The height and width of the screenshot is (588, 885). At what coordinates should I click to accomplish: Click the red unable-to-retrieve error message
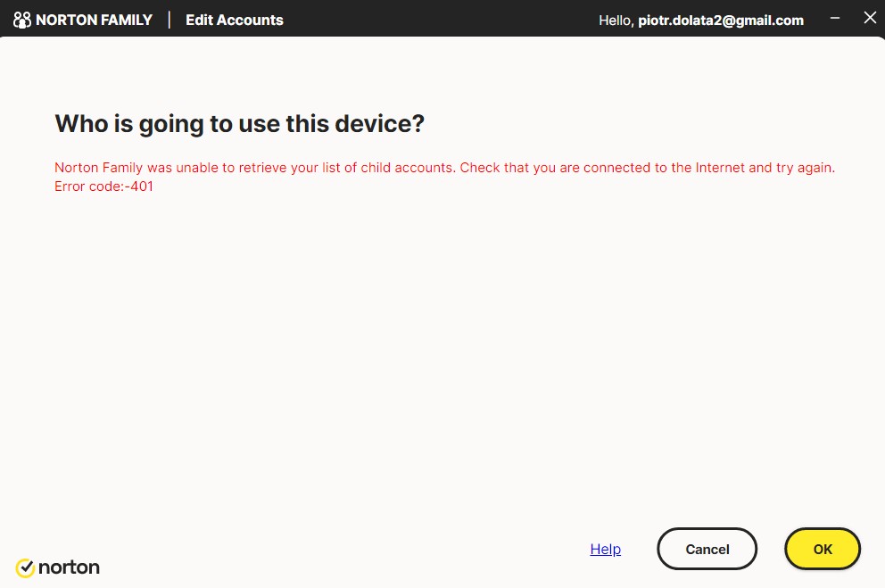pyautogui.click(x=255, y=168)
